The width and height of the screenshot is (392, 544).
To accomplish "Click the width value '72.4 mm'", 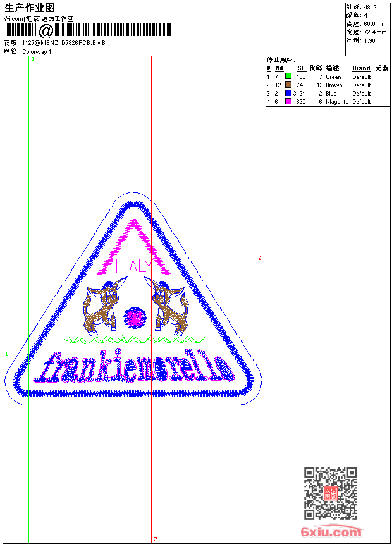I will [x=375, y=32].
